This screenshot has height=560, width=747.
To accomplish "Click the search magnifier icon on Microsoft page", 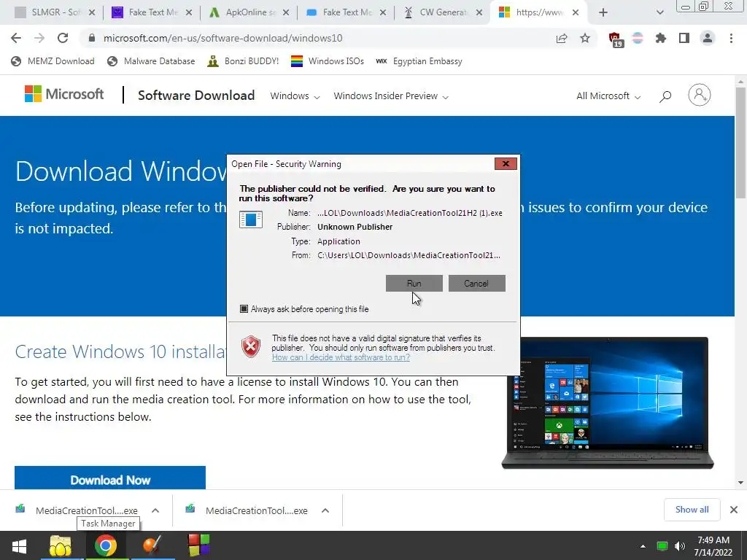I will [665, 96].
